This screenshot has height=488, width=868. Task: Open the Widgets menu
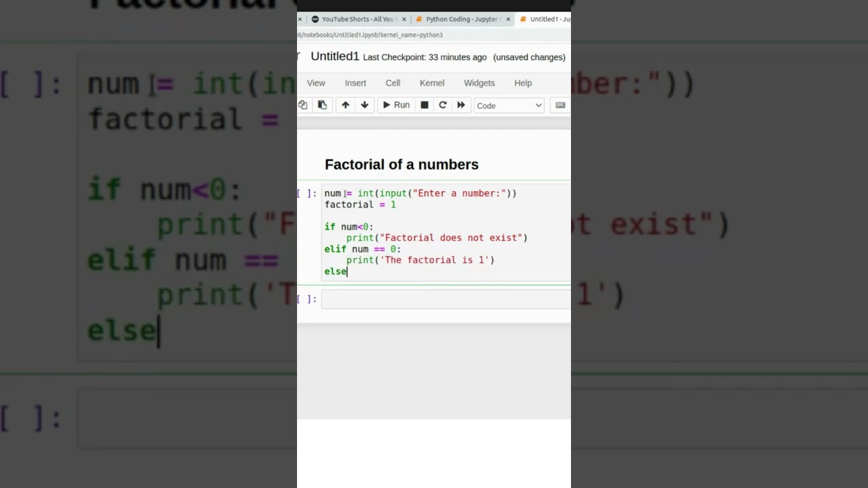coord(479,83)
